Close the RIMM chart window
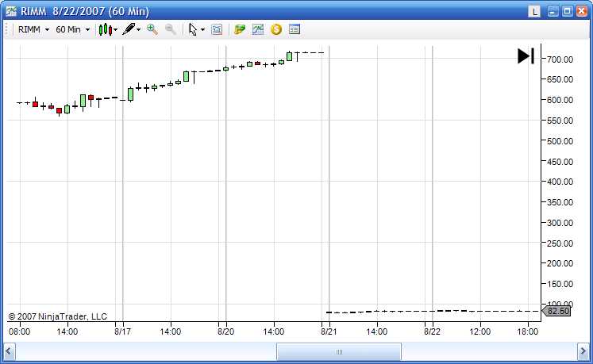 pos(582,11)
